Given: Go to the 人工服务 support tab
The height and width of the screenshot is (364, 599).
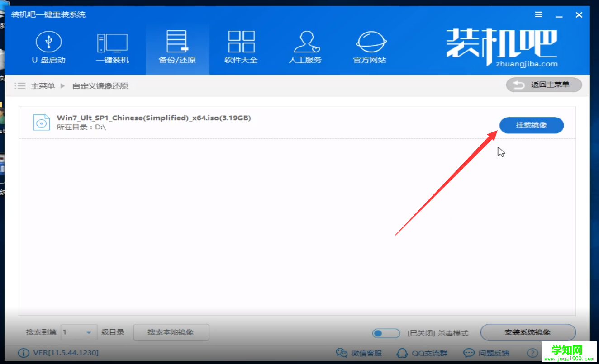Looking at the screenshot, I should pos(305,47).
